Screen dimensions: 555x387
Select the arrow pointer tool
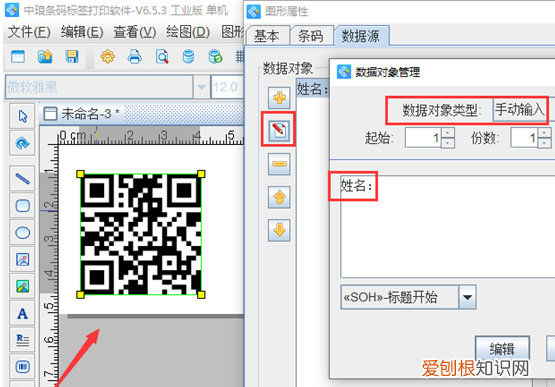(x=22, y=116)
